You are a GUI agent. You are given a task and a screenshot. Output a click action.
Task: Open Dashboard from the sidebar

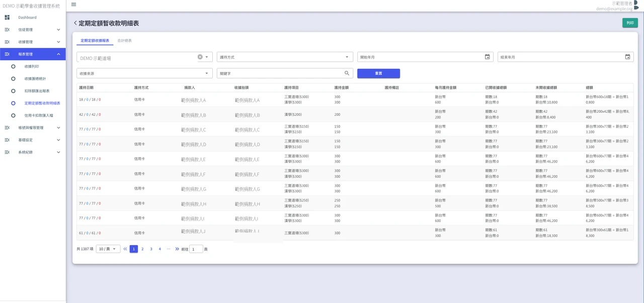point(27,18)
